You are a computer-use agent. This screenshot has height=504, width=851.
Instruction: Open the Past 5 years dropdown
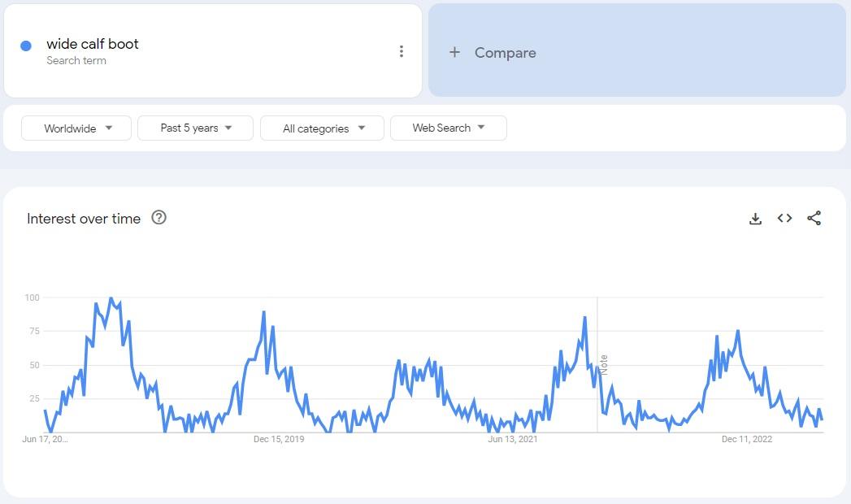coord(195,128)
